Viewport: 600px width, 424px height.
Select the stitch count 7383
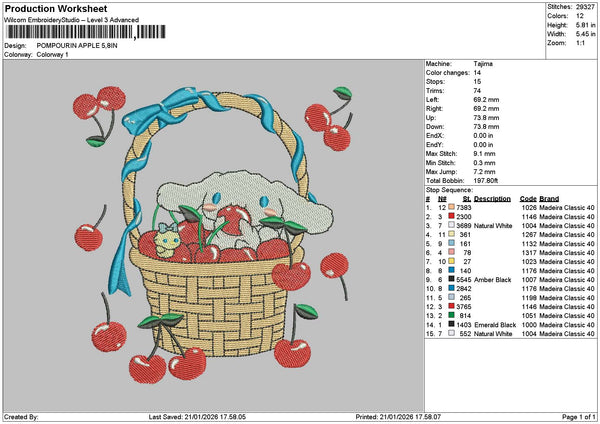(463, 207)
